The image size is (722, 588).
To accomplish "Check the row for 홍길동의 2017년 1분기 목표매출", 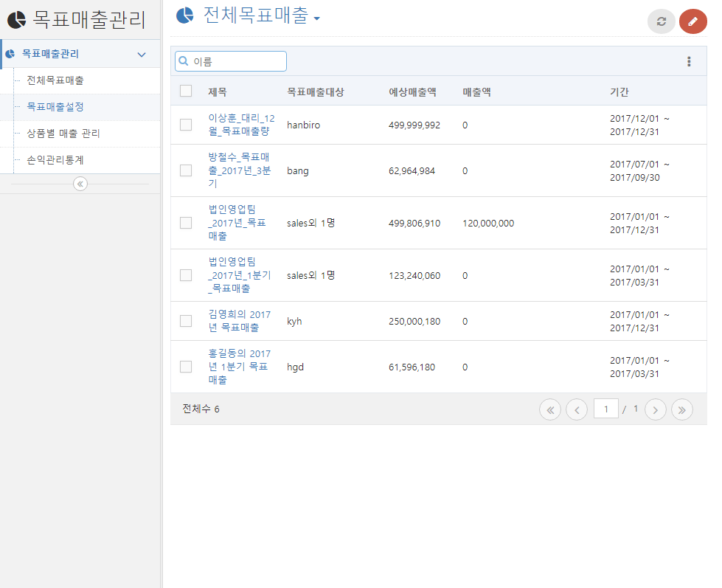I will [x=186, y=367].
